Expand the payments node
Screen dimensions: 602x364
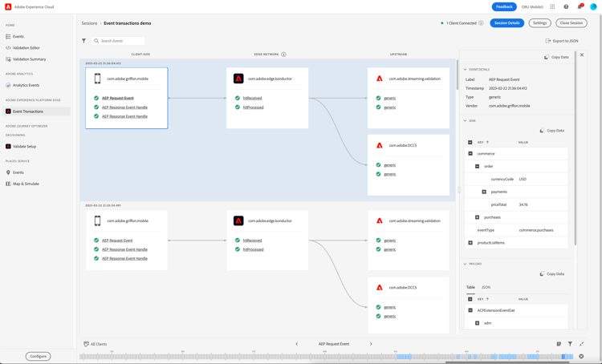pos(484,192)
